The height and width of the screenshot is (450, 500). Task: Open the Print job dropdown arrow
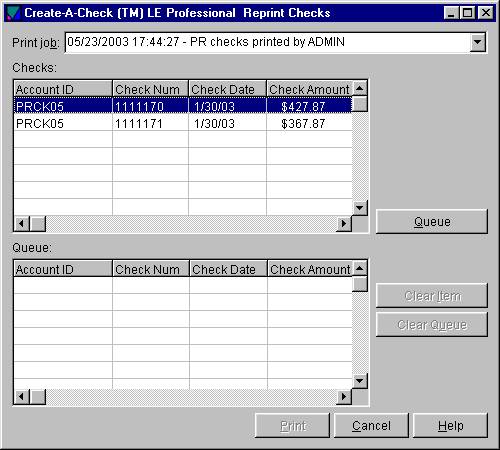point(478,42)
